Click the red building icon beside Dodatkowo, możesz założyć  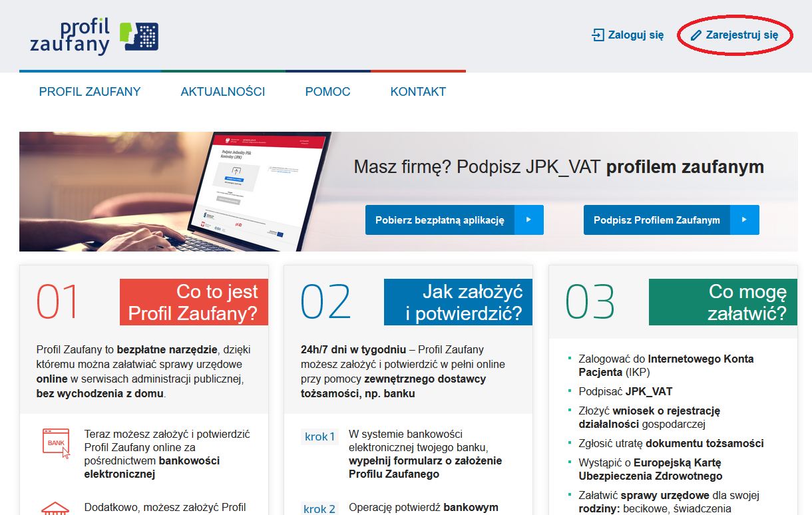click(x=55, y=508)
